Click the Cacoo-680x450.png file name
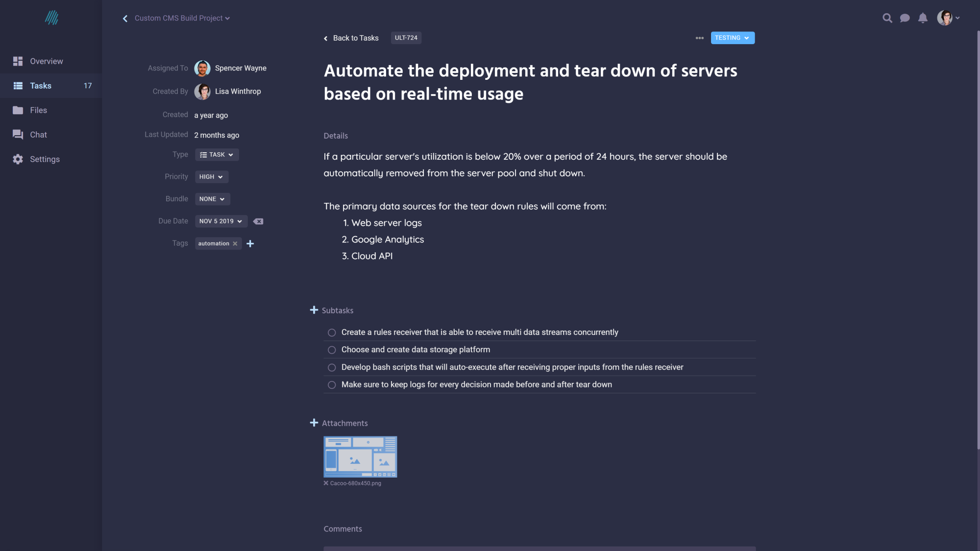980x551 pixels. [355, 483]
